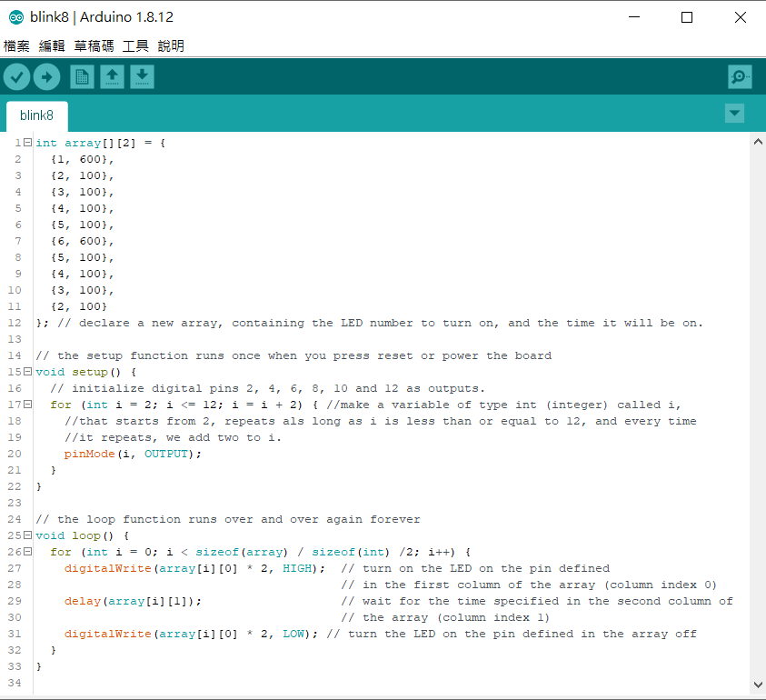The image size is (766, 700).
Task: Open the 工具 menu
Action: 135,45
